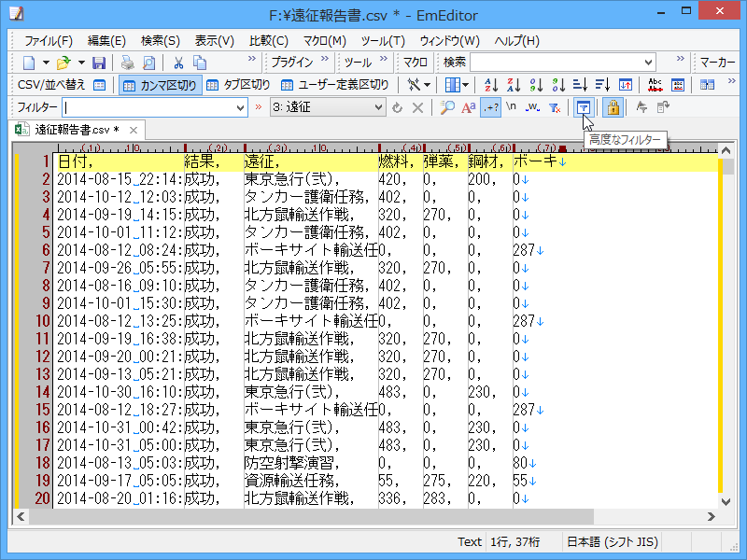
Task: Open the Advanced Filter (高度なフィルター) icon
Action: 583,107
